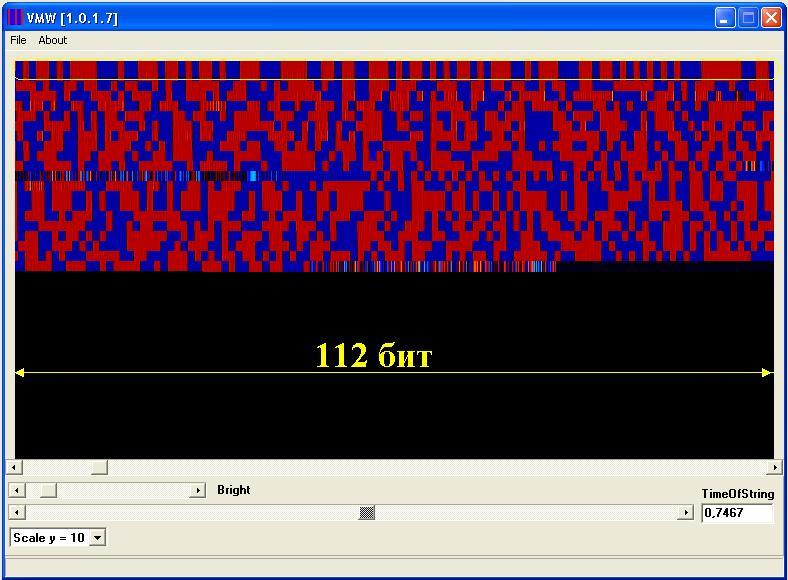Click left arrow of TimeOfString scrollbar
788x580 pixels.
click(17, 513)
